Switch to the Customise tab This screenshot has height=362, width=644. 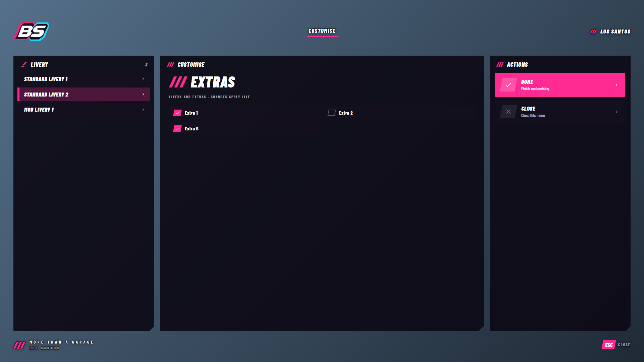pyautogui.click(x=322, y=31)
